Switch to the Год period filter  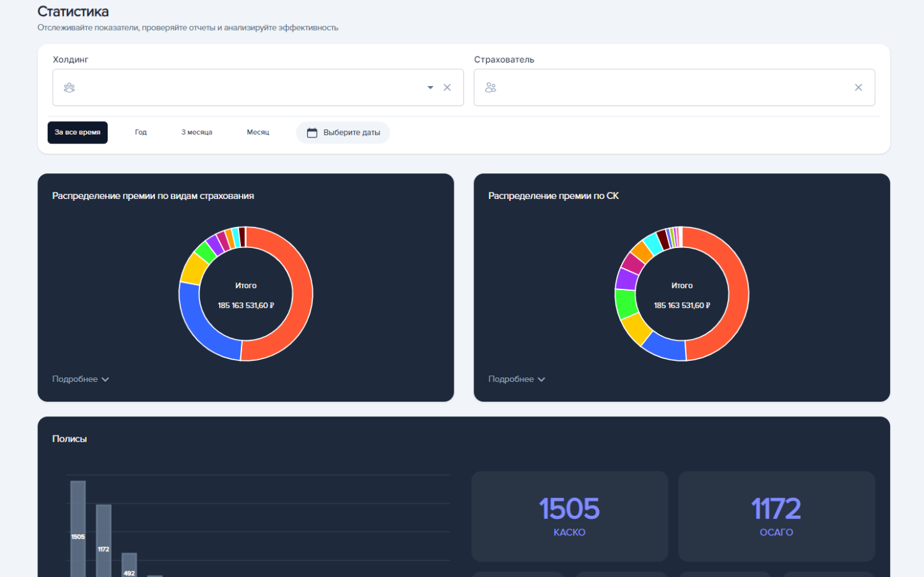[141, 133]
